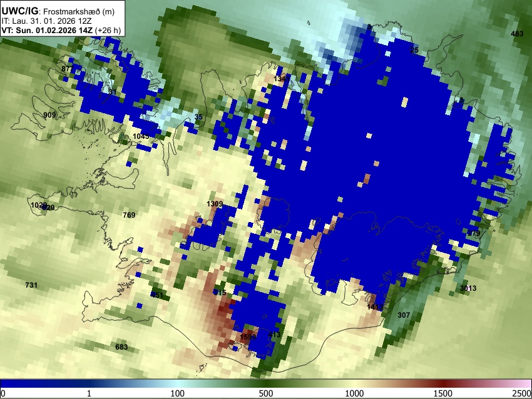The height and width of the screenshot is (399, 532).
Task: Click the color scale label 500
Action: coord(266,393)
